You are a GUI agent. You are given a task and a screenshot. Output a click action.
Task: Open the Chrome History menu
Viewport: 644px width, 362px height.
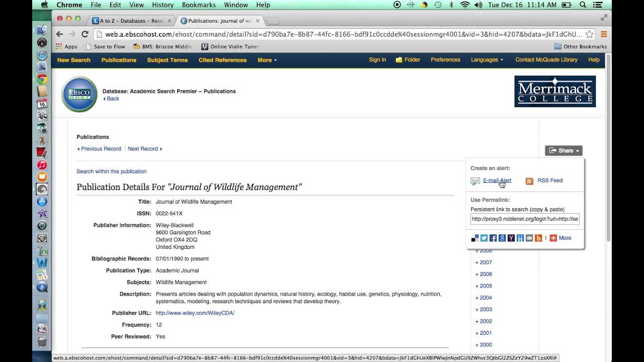pos(163,5)
